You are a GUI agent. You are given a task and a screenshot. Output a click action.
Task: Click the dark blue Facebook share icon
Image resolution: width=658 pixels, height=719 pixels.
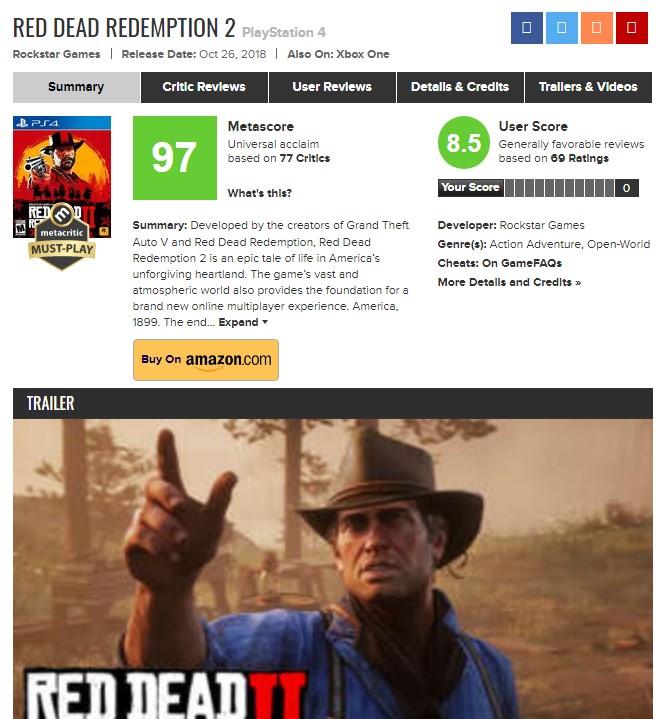pos(526,28)
